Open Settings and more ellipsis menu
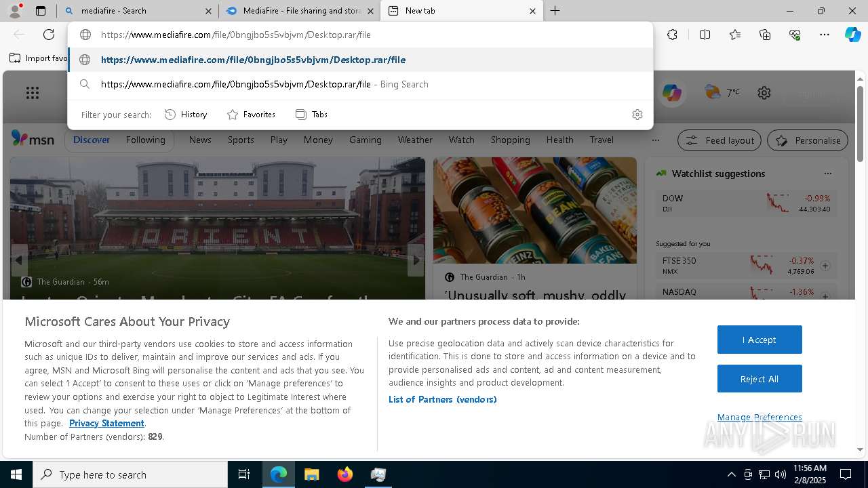Image resolution: width=868 pixels, height=488 pixels. pyautogui.click(x=825, y=35)
